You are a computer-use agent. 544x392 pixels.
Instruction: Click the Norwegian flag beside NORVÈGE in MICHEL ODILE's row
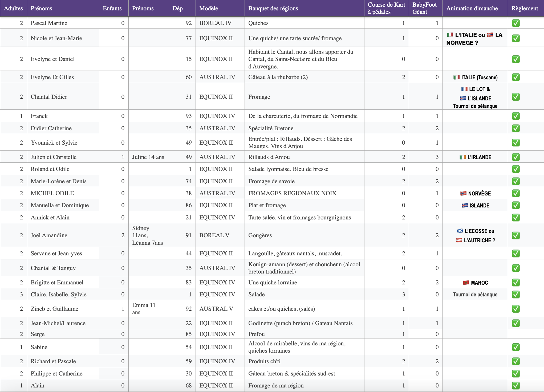pos(463,194)
